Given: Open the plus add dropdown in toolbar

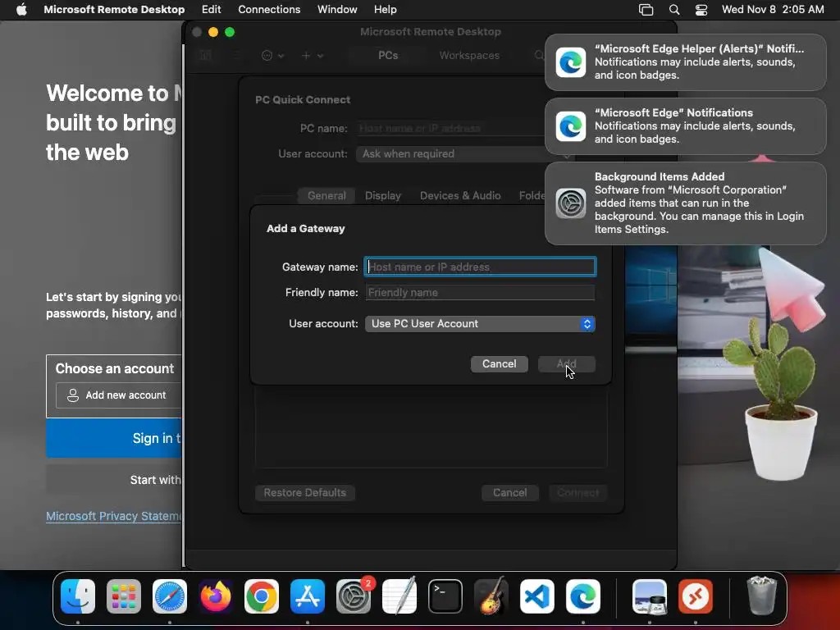Looking at the screenshot, I should click(312, 55).
